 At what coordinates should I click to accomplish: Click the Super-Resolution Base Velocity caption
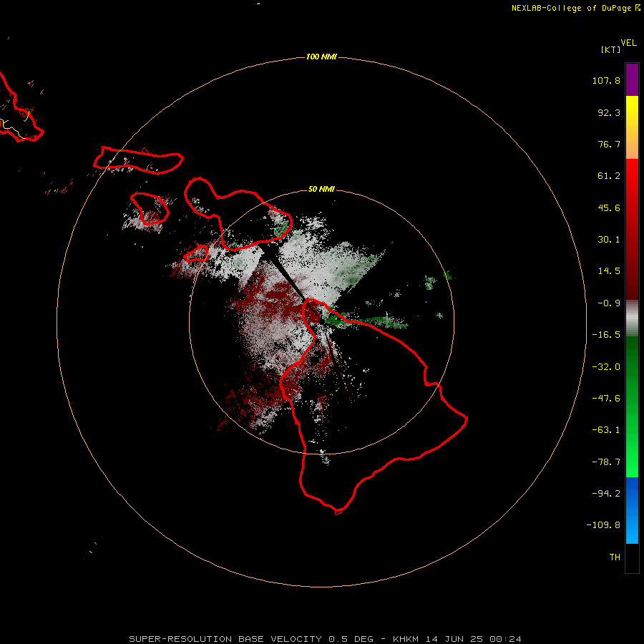click(326, 639)
